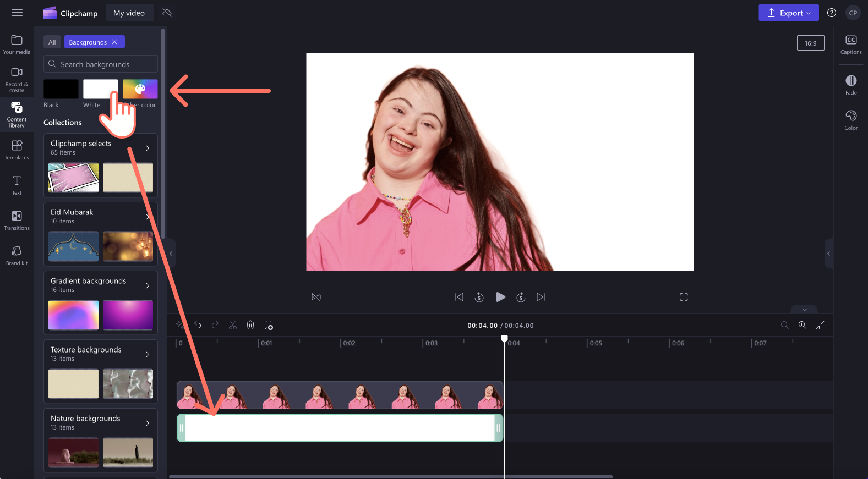Screen dimensions: 868x479
Task: Collapse the right property panel
Action: [x=828, y=254]
